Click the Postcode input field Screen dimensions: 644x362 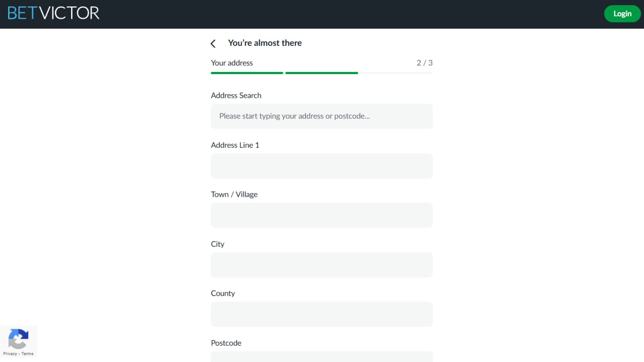pos(321,357)
